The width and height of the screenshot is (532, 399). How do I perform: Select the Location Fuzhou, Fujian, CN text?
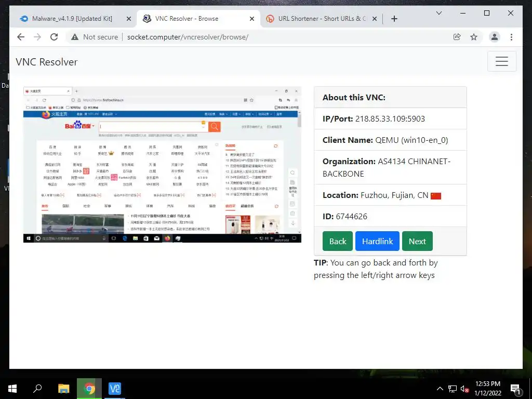click(394, 195)
